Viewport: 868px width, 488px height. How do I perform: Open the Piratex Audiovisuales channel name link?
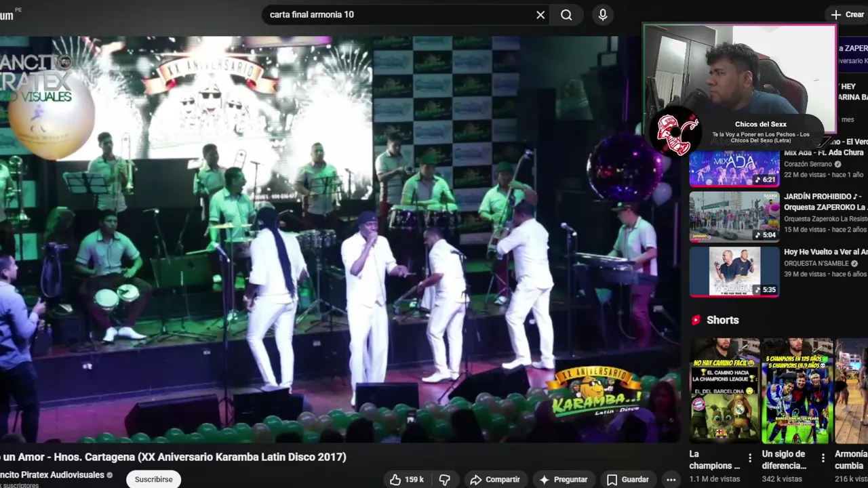pos(52,475)
